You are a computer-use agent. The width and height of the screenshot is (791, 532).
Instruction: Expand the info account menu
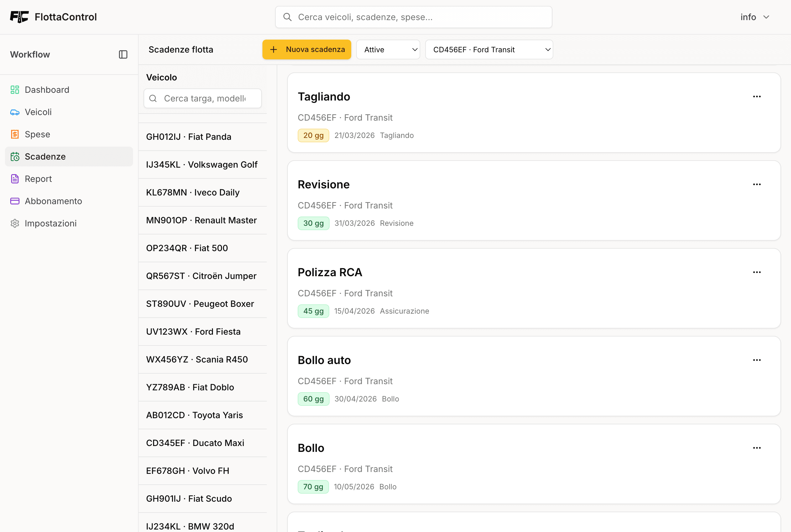click(754, 17)
